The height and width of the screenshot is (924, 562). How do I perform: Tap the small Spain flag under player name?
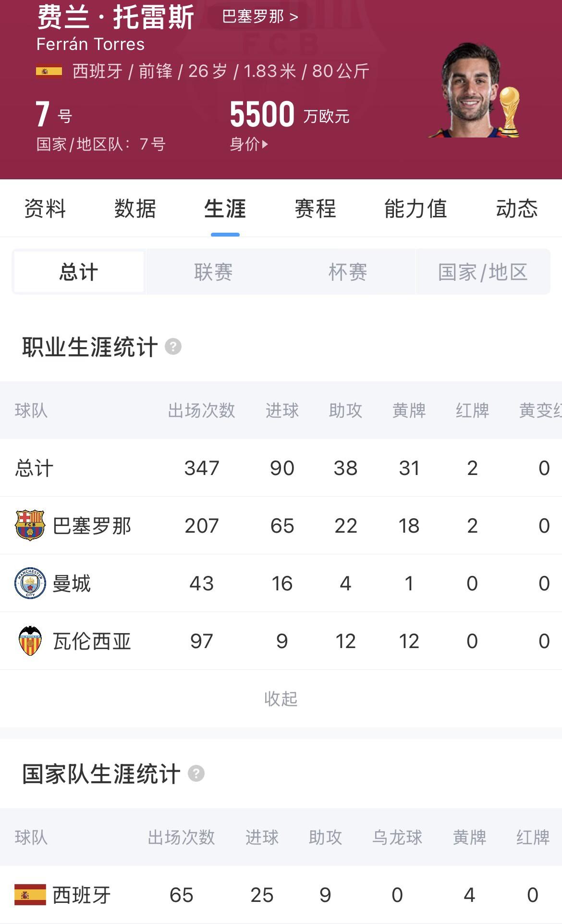tap(49, 71)
